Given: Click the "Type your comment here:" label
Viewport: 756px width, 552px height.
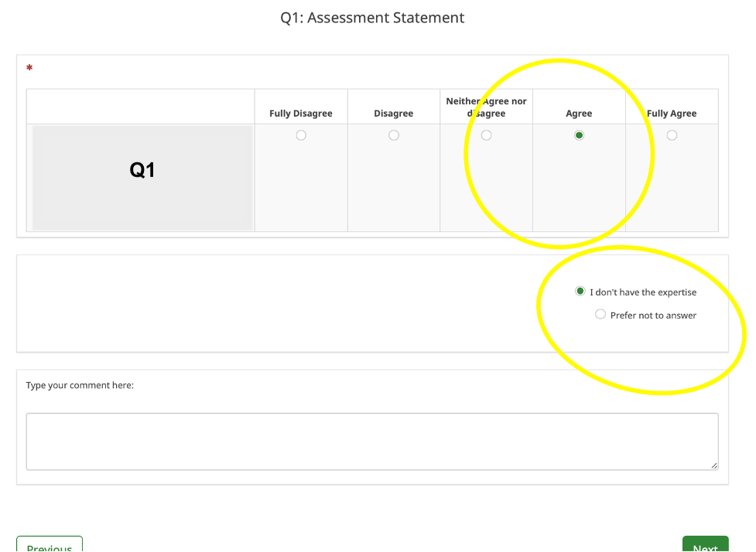Looking at the screenshot, I should (x=80, y=385).
